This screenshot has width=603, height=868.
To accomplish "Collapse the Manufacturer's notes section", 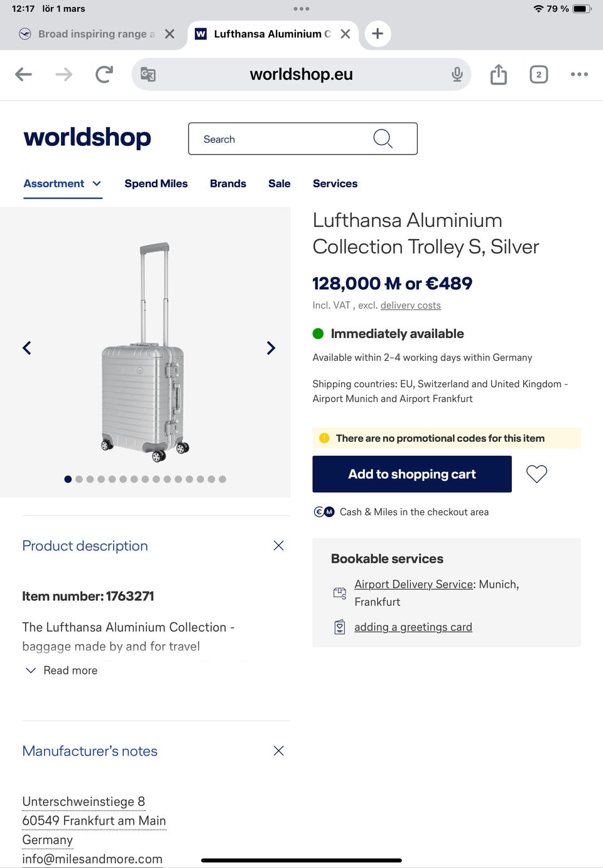I will pos(279,750).
